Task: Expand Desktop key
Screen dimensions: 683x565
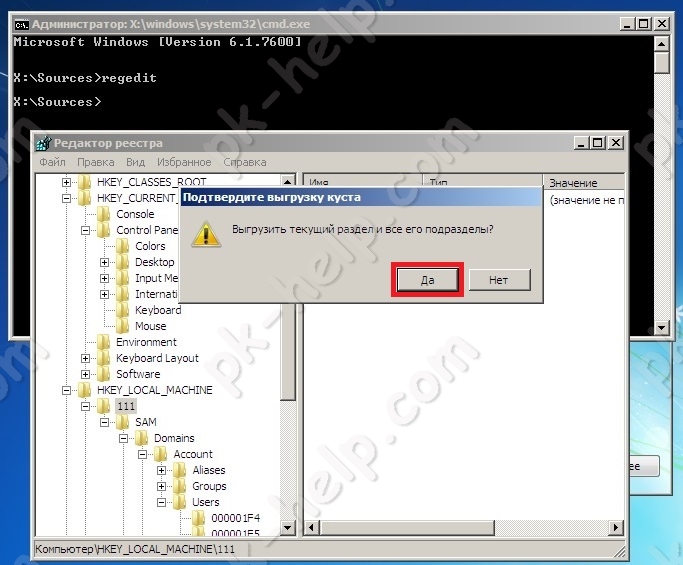Action: click(x=105, y=262)
